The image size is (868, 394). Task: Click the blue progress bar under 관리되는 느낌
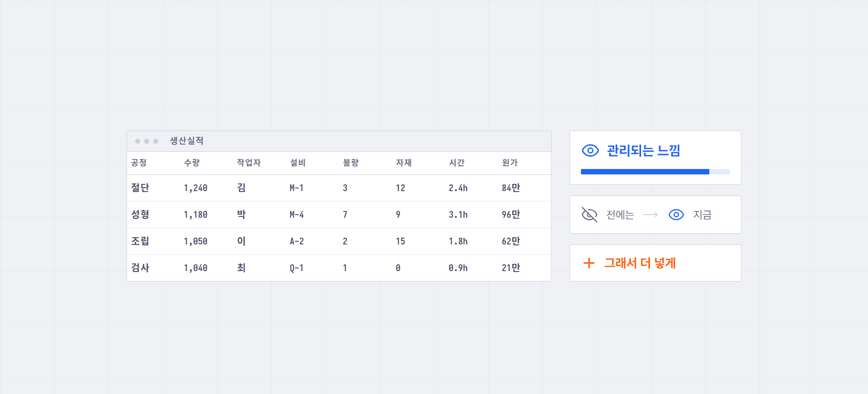[656, 172]
